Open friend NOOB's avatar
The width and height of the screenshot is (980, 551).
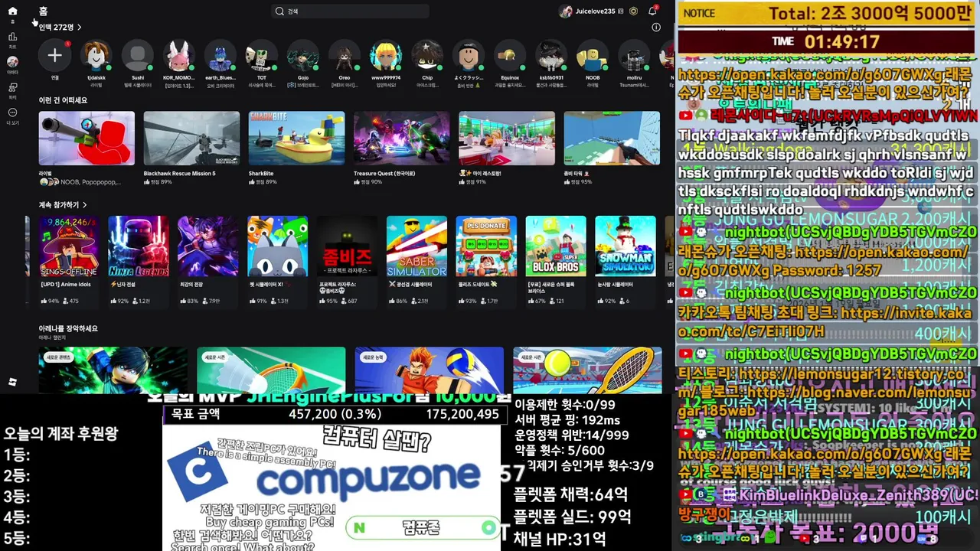click(593, 55)
